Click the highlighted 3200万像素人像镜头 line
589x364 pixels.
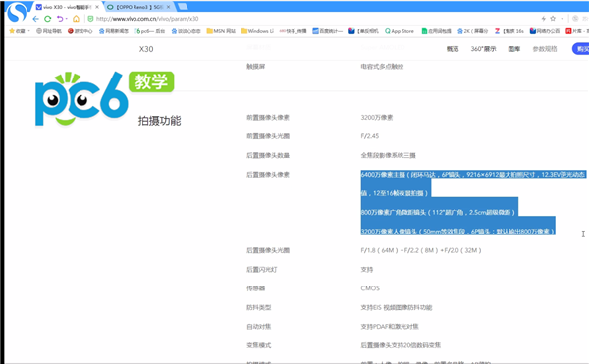pos(457,232)
